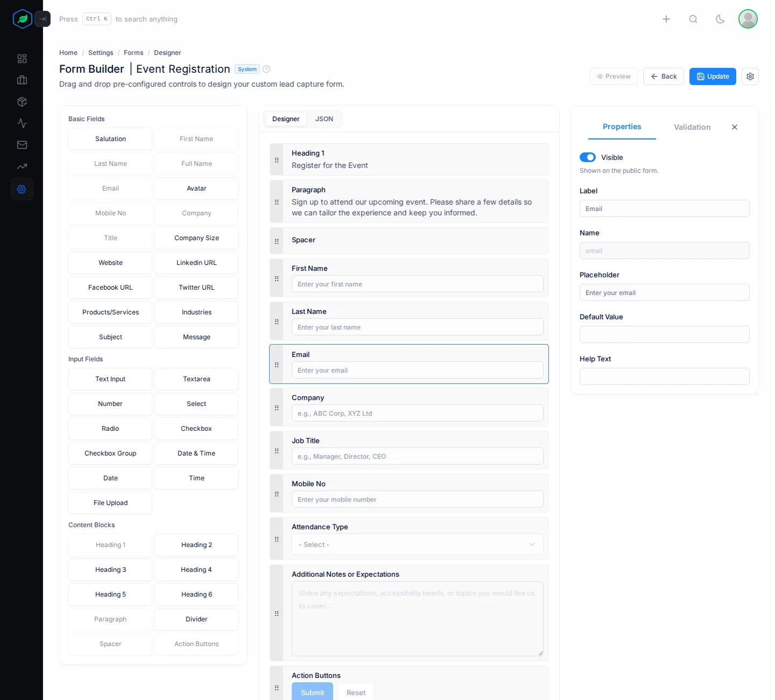Screen dimensions: 775x700
Task: Click the Update button
Action: tap(713, 76)
